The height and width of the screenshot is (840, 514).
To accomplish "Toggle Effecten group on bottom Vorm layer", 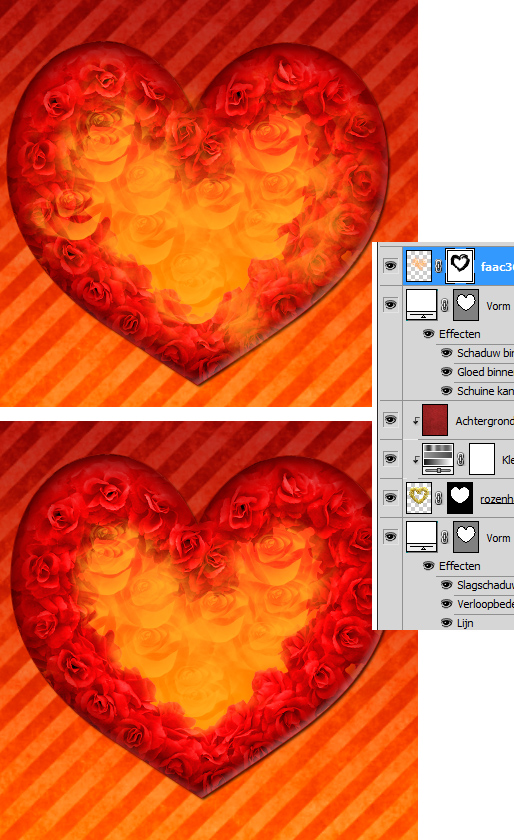I will pos(428,566).
